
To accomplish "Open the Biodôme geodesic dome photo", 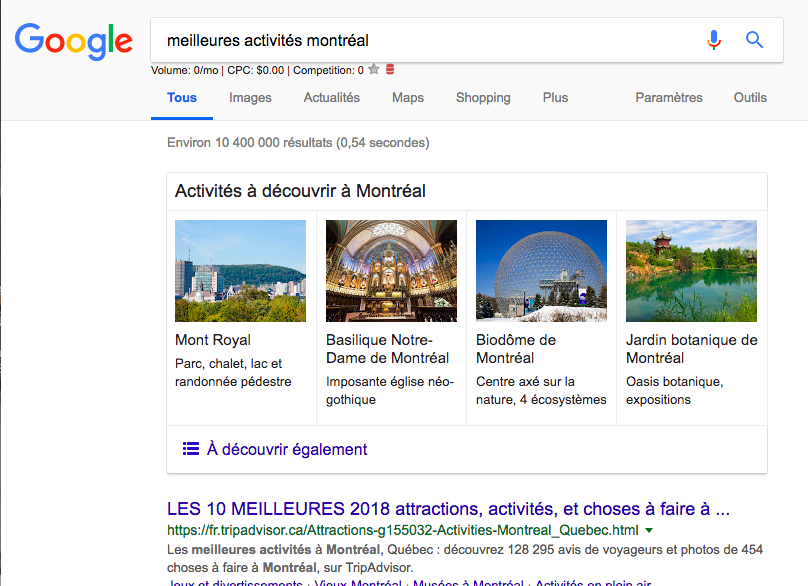I will 542,271.
